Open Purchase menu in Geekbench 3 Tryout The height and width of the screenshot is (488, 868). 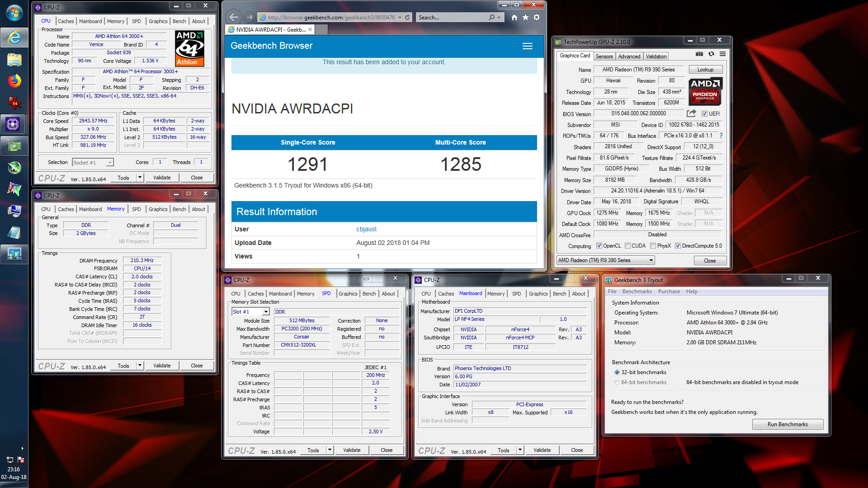(x=669, y=291)
